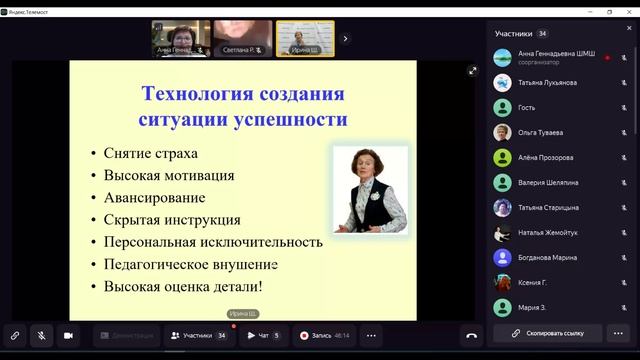Screen dimensions: 640x360
Task: Click muted mic icon for Татьяна Лукьянова
Action: click(x=624, y=83)
